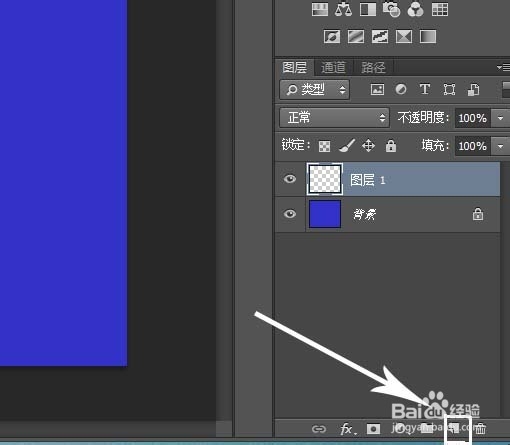
Task: Toggle lock all padlock icon
Action: click(x=391, y=146)
